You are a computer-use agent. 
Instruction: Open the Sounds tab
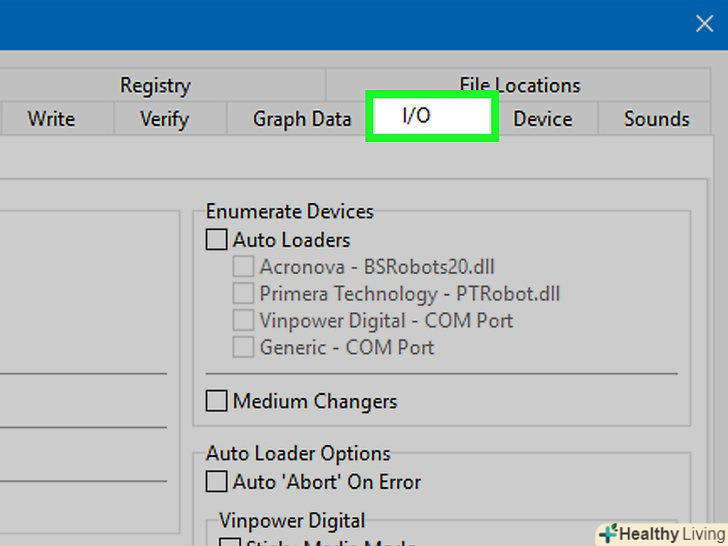(x=656, y=119)
